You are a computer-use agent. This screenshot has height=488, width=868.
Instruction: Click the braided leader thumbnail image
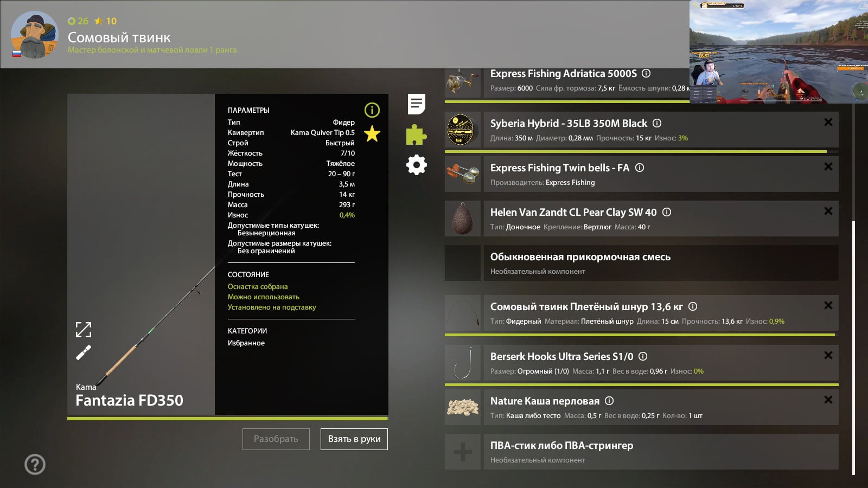463,313
